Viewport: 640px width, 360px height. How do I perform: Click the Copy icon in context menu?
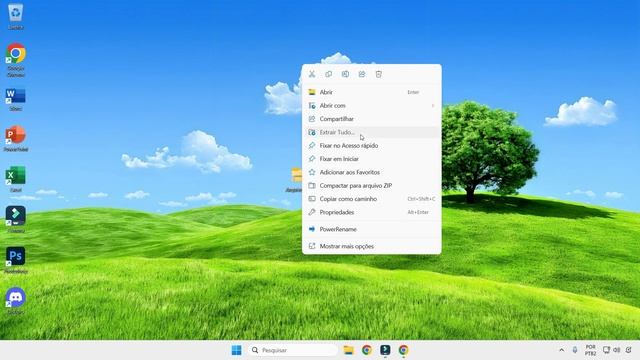point(329,74)
